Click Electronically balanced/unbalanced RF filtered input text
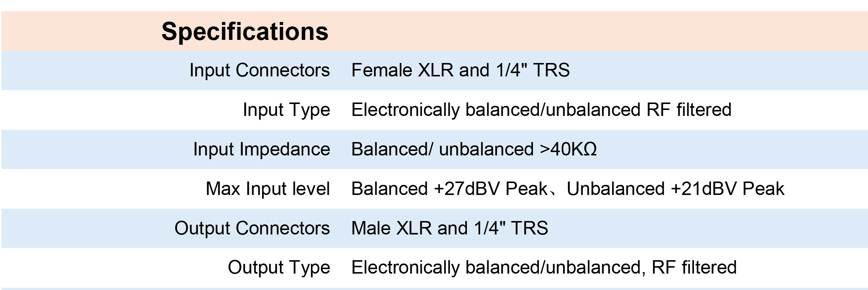Viewport: 868px width, 290px height. (541, 110)
